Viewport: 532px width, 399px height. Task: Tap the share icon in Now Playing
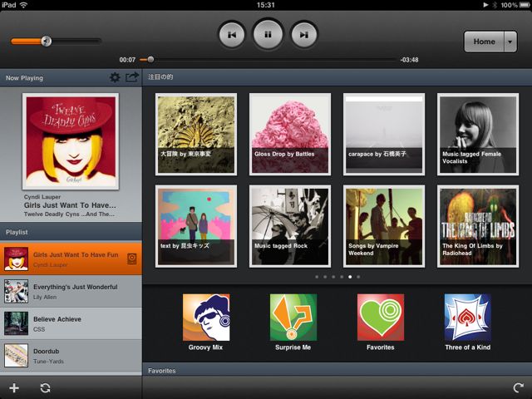click(x=132, y=77)
